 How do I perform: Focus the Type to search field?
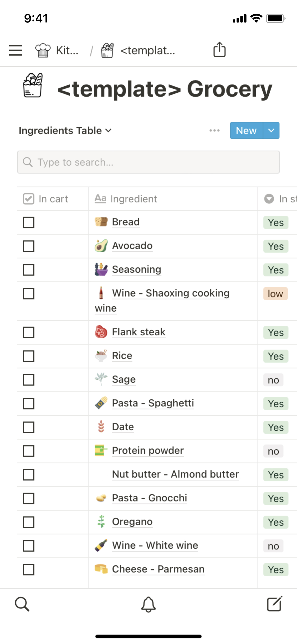pos(148,162)
